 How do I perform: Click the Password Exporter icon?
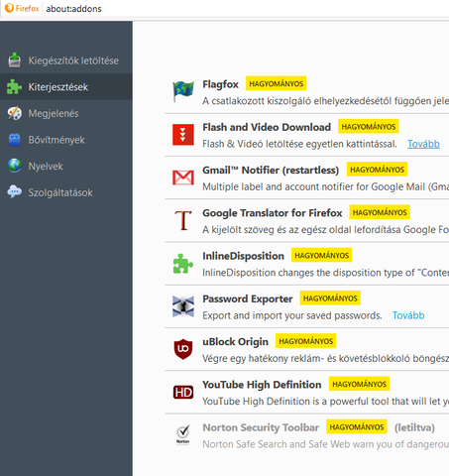coord(183,306)
